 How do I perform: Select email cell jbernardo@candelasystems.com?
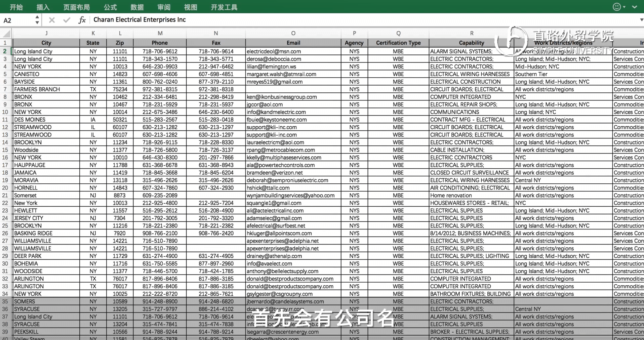(293, 301)
